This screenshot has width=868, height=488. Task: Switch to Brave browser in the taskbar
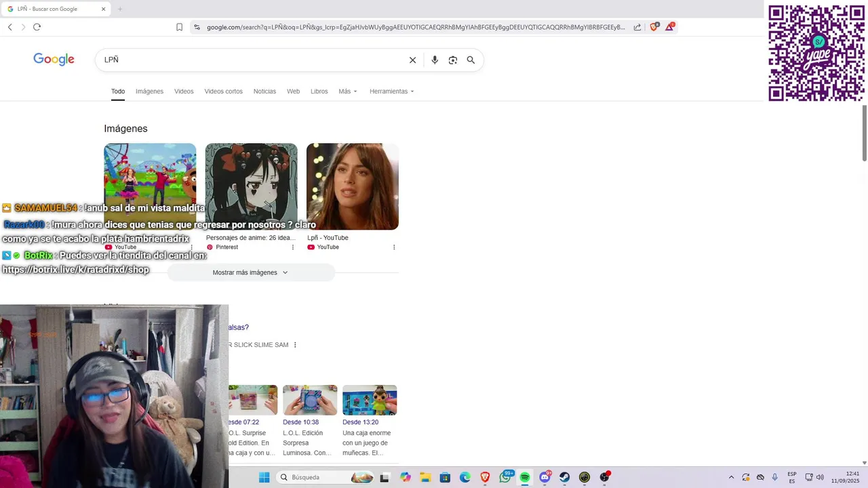coord(485,477)
